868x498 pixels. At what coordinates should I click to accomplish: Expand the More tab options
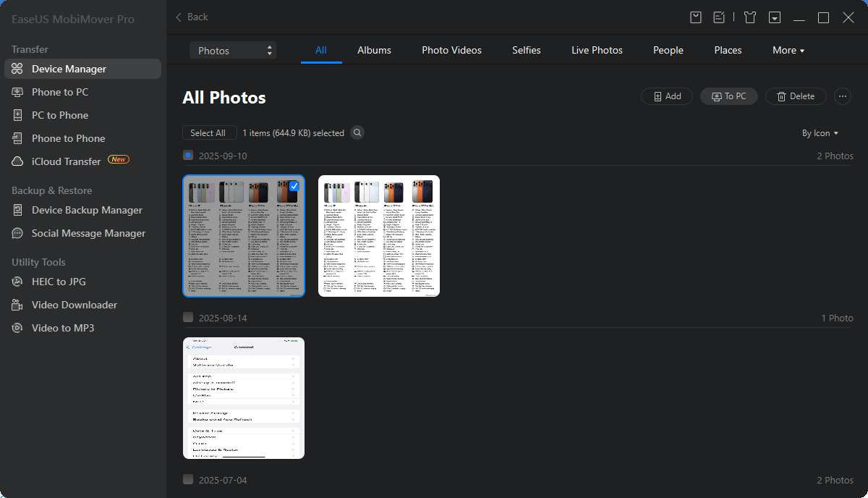tap(788, 50)
